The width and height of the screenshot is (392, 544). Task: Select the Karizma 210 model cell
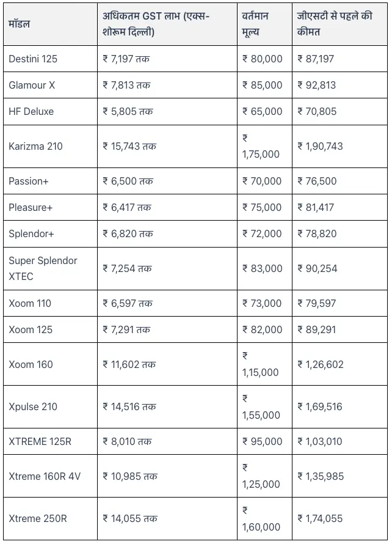35,146
